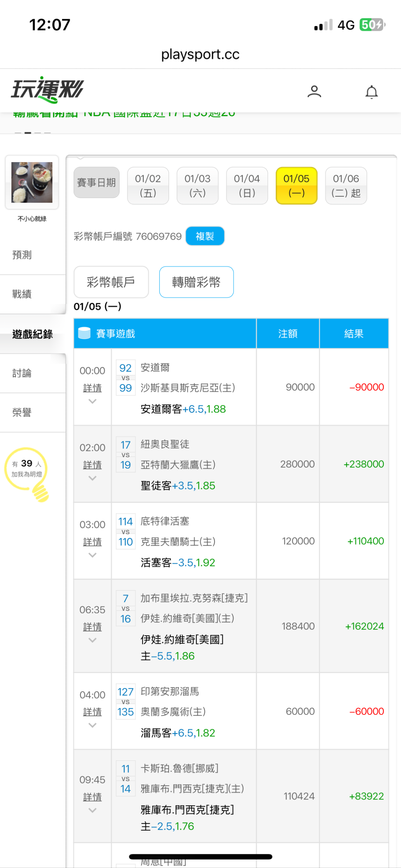
Task: Open the 戰績 sidebar tab
Action: 22,294
